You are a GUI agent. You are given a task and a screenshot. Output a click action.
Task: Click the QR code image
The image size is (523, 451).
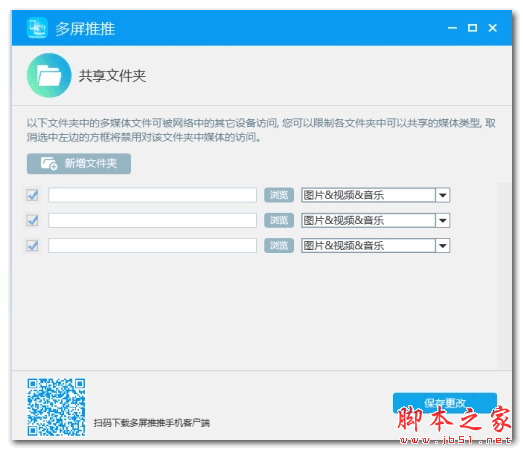(x=56, y=407)
